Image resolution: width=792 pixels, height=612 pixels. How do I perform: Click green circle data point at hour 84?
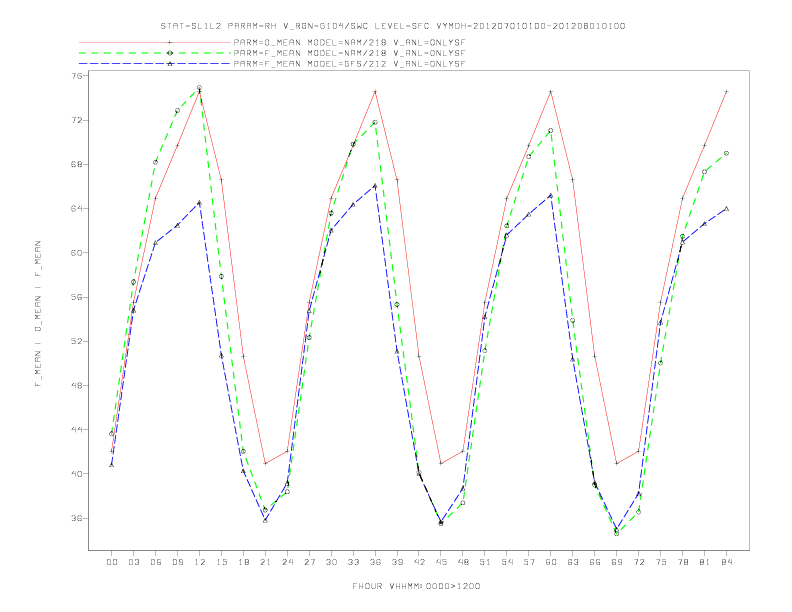tap(727, 153)
